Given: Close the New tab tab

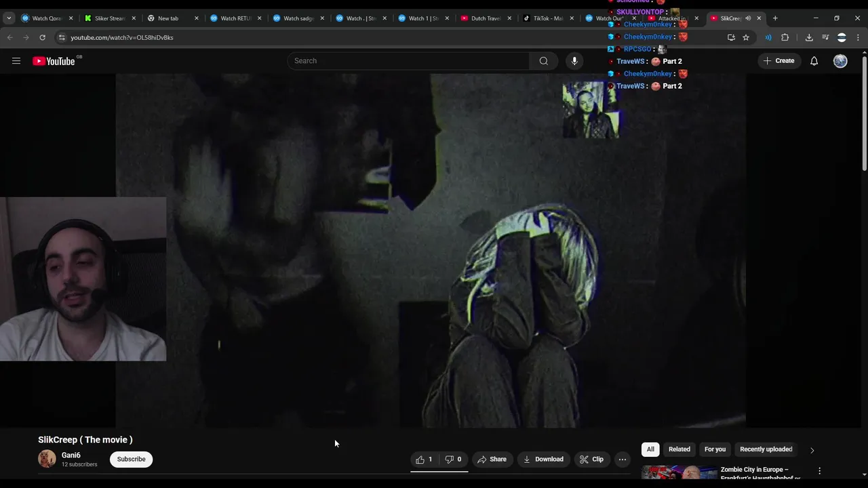Looking at the screenshot, I should [197, 18].
